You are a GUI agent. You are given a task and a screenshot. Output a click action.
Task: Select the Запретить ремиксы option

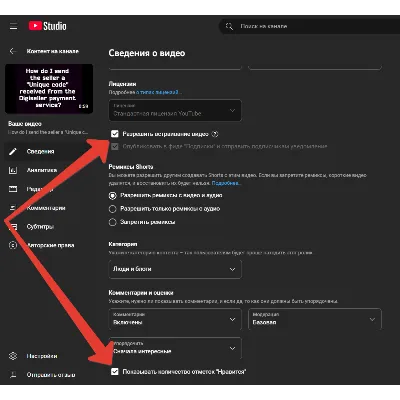(x=113, y=222)
